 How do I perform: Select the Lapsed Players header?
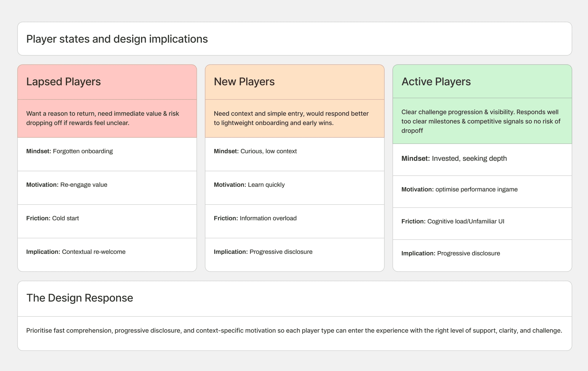pos(63,82)
